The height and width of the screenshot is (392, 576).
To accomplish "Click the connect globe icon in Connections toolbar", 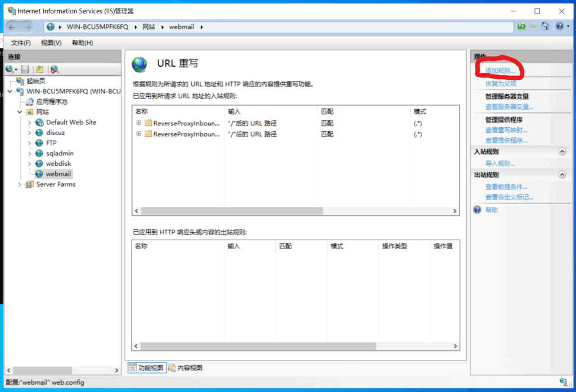I will 10,69.
